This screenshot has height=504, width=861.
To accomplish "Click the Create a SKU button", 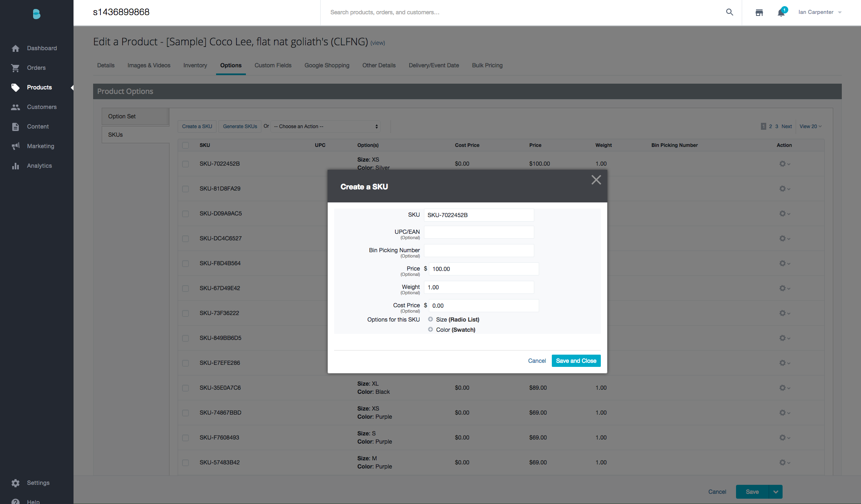I will click(x=197, y=127).
